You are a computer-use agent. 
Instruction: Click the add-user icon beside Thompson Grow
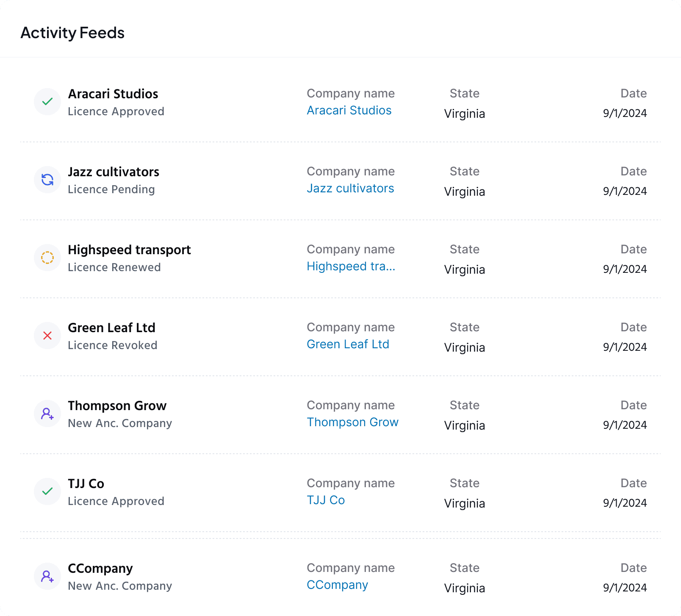point(47,413)
